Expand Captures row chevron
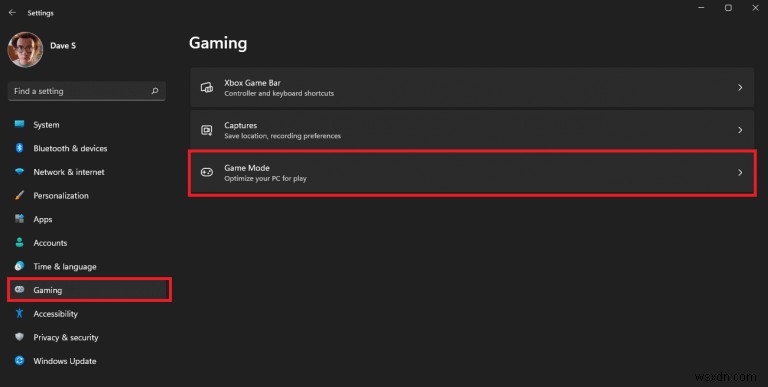 (740, 130)
